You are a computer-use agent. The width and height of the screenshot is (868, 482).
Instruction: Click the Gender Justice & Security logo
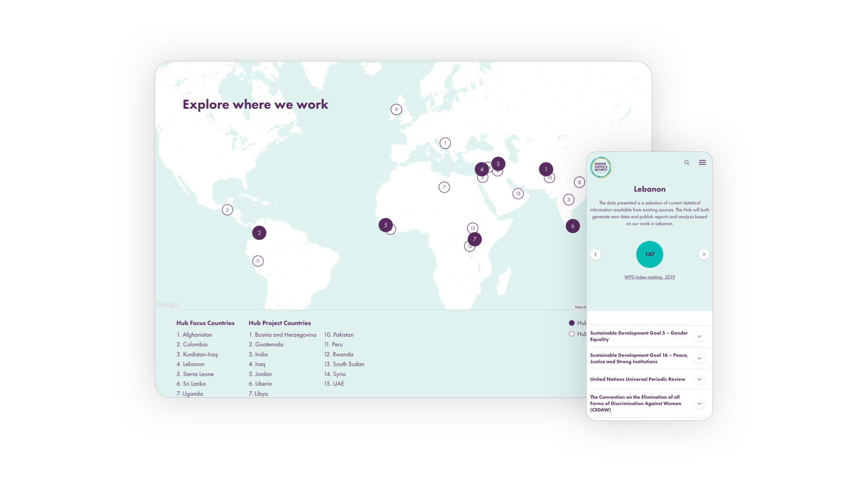coord(601,167)
